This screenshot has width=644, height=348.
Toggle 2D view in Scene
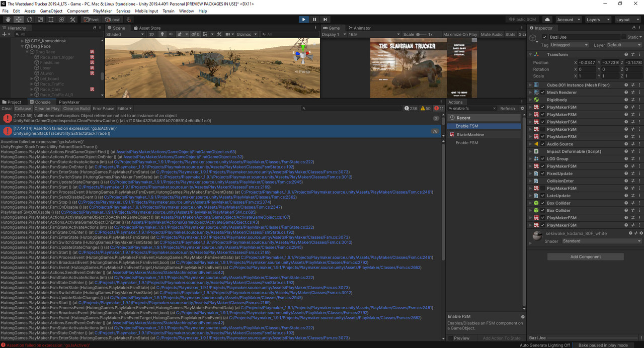click(151, 34)
